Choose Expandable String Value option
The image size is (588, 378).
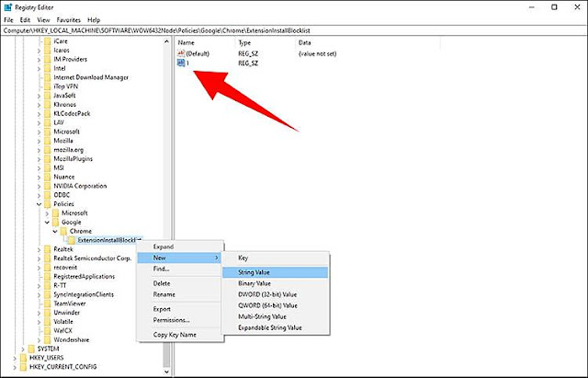click(275, 327)
